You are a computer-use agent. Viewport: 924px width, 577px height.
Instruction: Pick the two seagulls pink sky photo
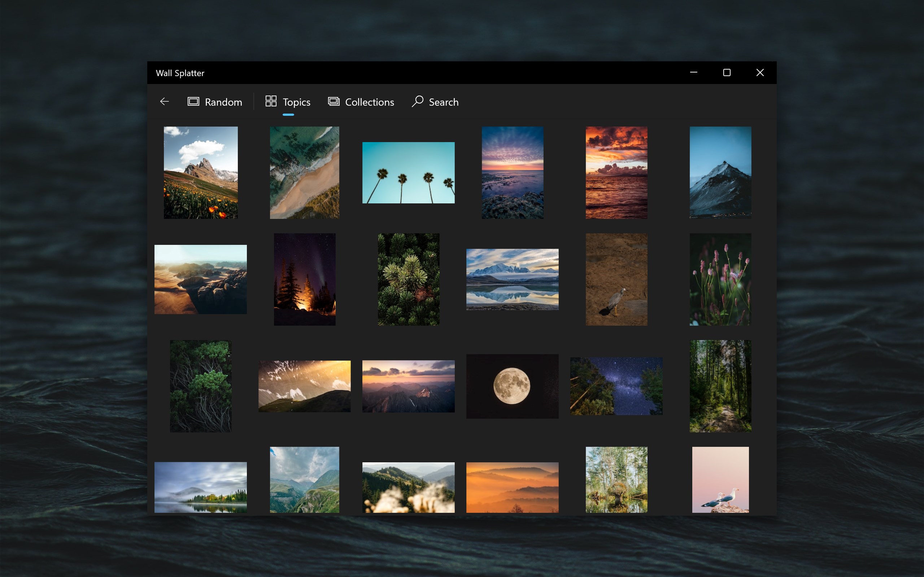point(720,479)
